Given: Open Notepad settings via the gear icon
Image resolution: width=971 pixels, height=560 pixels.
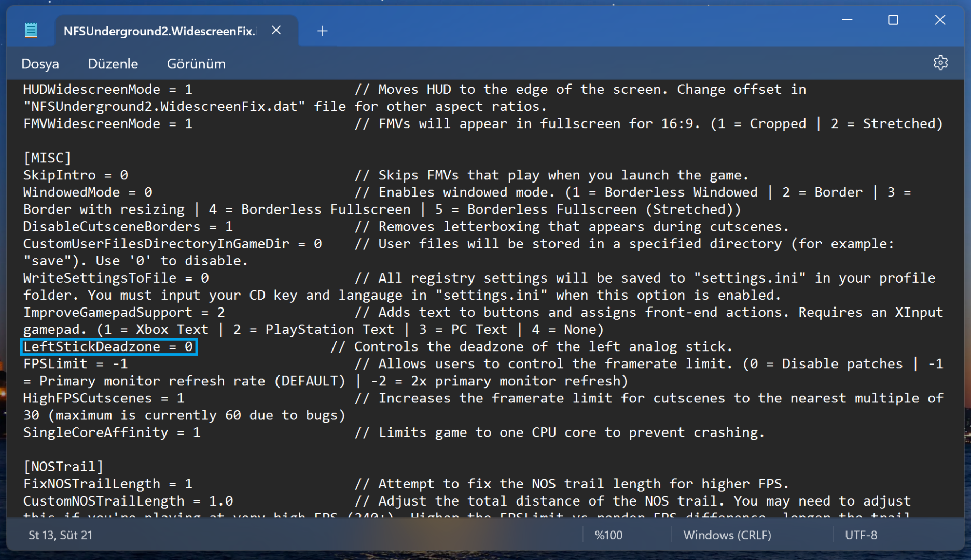Looking at the screenshot, I should click(x=940, y=63).
